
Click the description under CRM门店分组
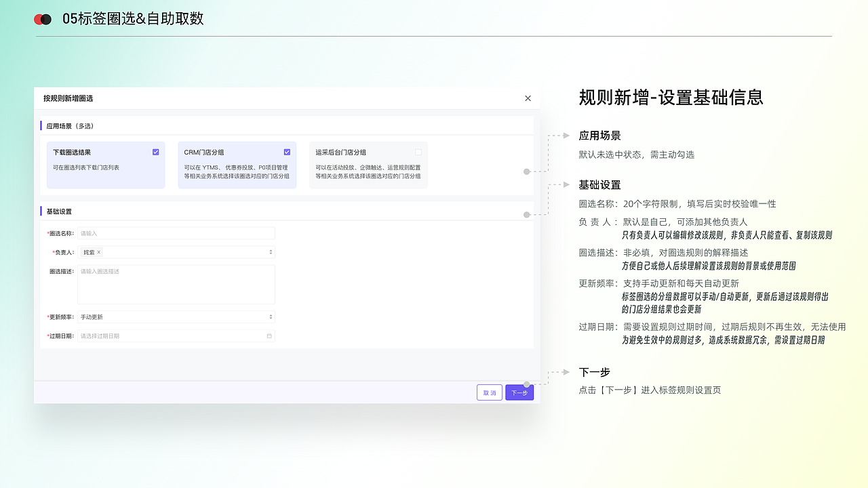(237, 171)
